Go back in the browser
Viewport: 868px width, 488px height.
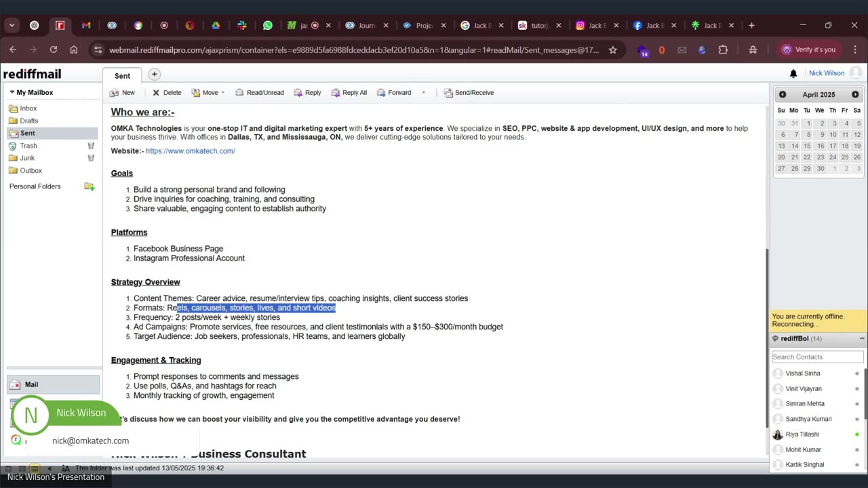point(13,49)
